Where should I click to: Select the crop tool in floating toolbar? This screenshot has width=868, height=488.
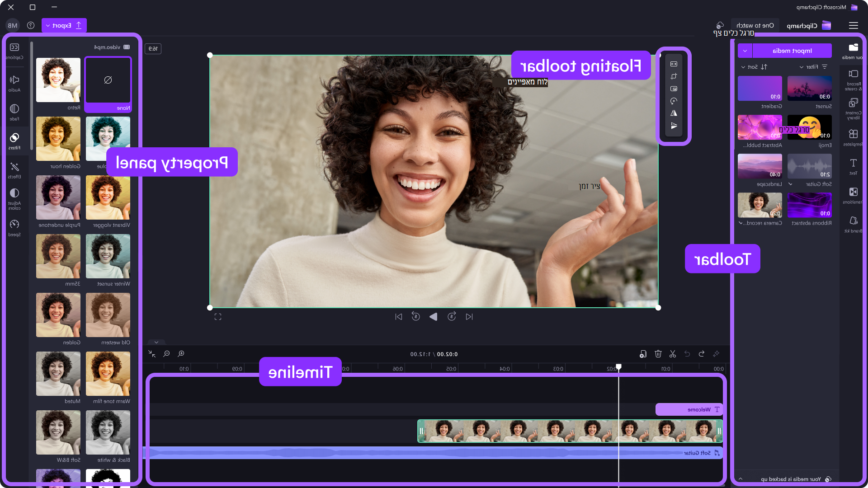[x=674, y=76]
